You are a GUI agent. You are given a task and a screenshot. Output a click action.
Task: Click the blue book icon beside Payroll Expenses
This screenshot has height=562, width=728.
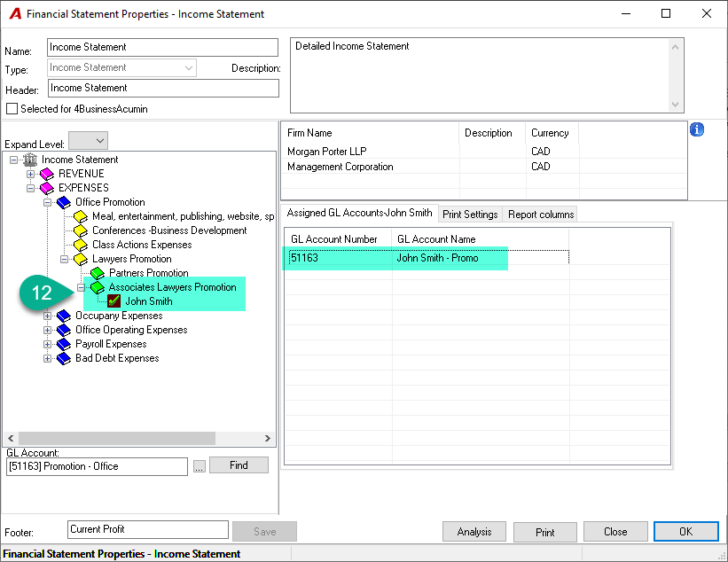click(64, 344)
